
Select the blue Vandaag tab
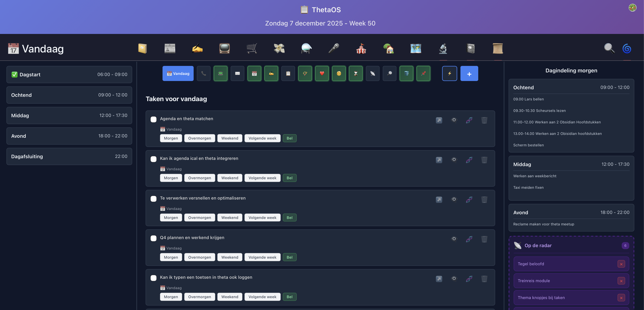178,73
